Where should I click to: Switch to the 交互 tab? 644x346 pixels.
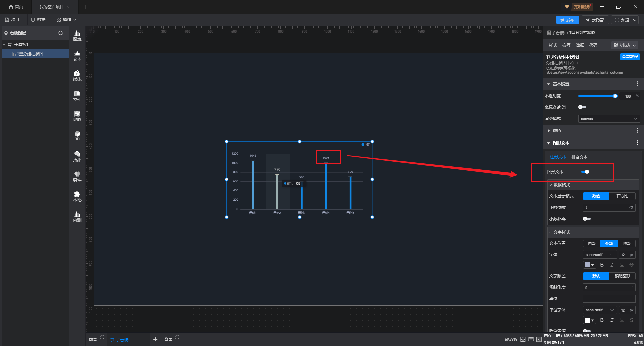click(566, 45)
